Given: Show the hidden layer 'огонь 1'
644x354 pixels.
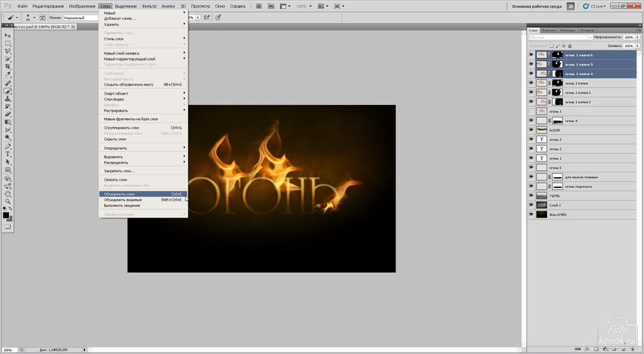Looking at the screenshot, I should pyautogui.click(x=531, y=111).
